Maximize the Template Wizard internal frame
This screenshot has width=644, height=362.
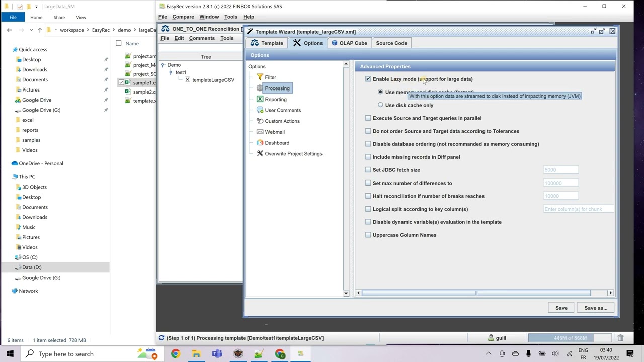click(x=602, y=31)
